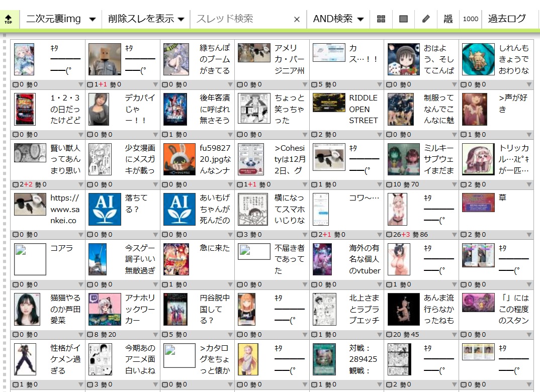Open the RIDDLE OPEN STREET thread title

tap(363, 109)
